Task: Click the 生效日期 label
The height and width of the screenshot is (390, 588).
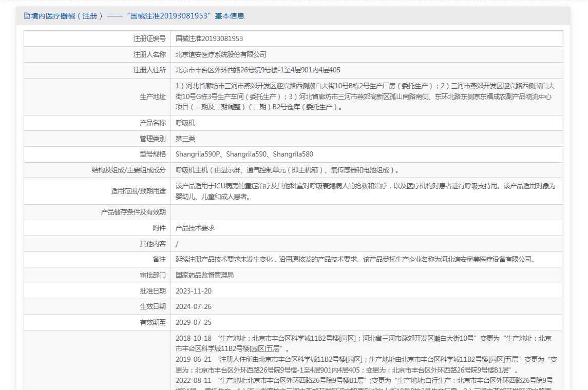Action: (153, 306)
